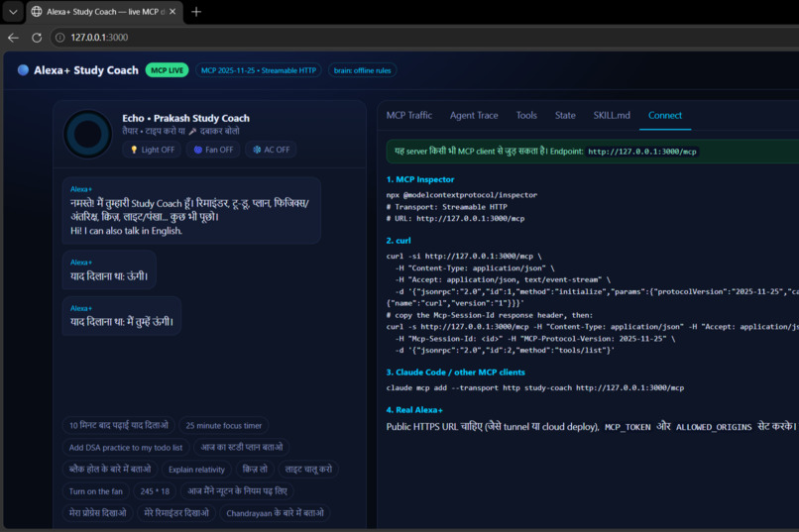Close the Alexa+ Study Coach browser tab
This screenshot has height=532, width=799.
(172, 11)
